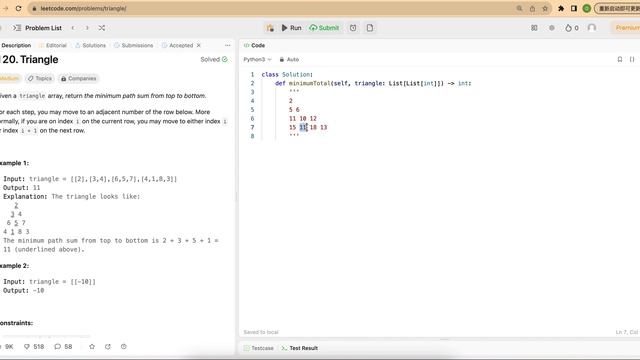This screenshot has height=360, width=640.
Task: Open the Test Result tab
Action: click(300, 348)
